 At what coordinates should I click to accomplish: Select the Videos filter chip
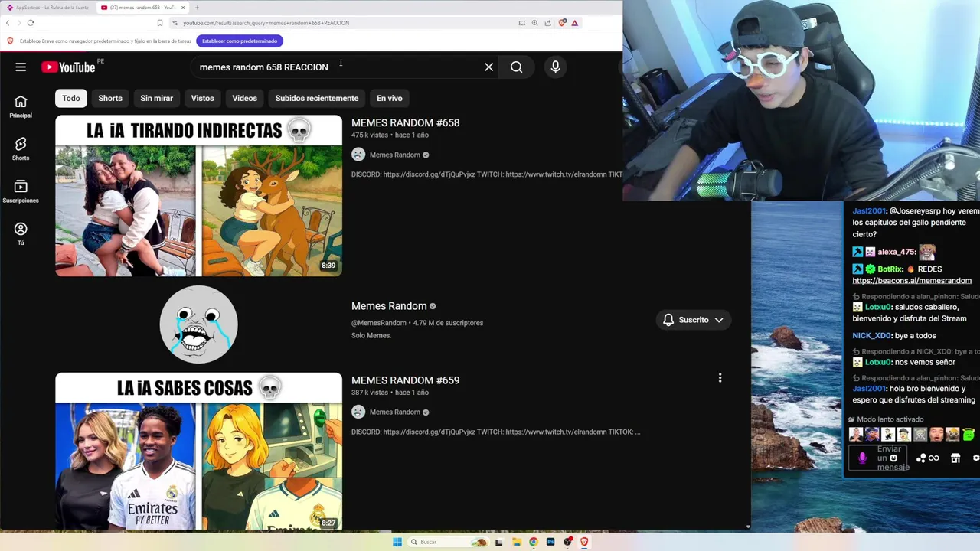point(244,98)
